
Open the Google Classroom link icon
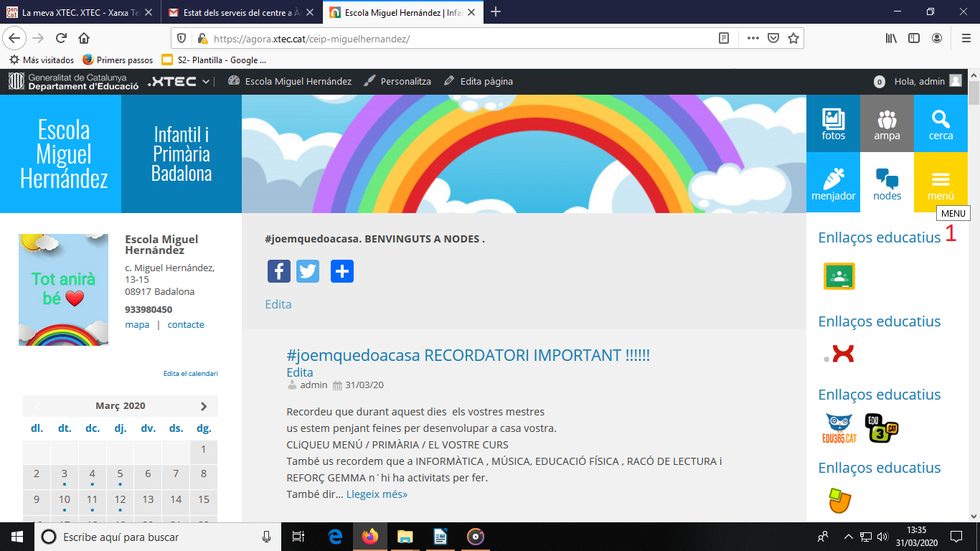[839, 276]
